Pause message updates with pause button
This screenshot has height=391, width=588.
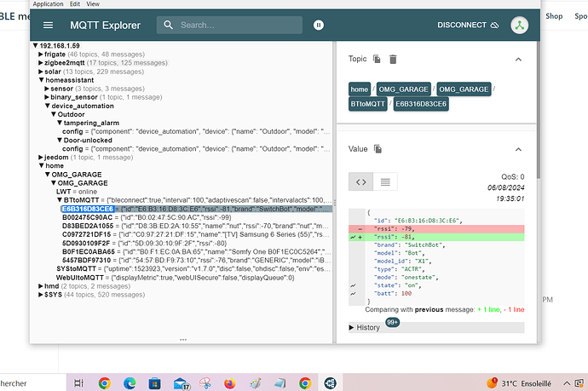click(319, 25)
